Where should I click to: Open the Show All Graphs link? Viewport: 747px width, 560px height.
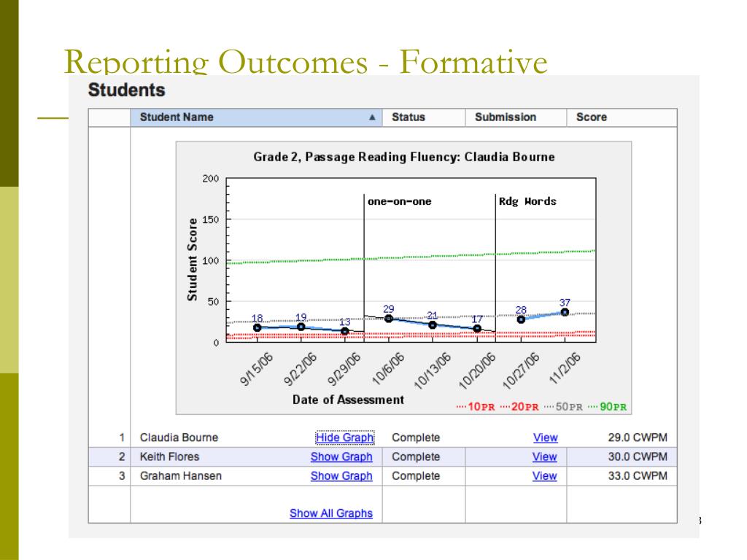coord(331,513)
